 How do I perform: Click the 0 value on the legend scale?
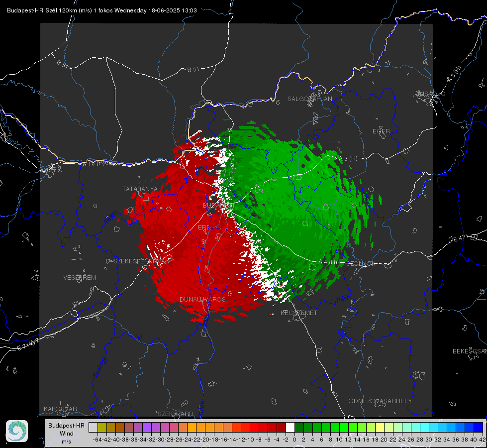pos(294,440)
